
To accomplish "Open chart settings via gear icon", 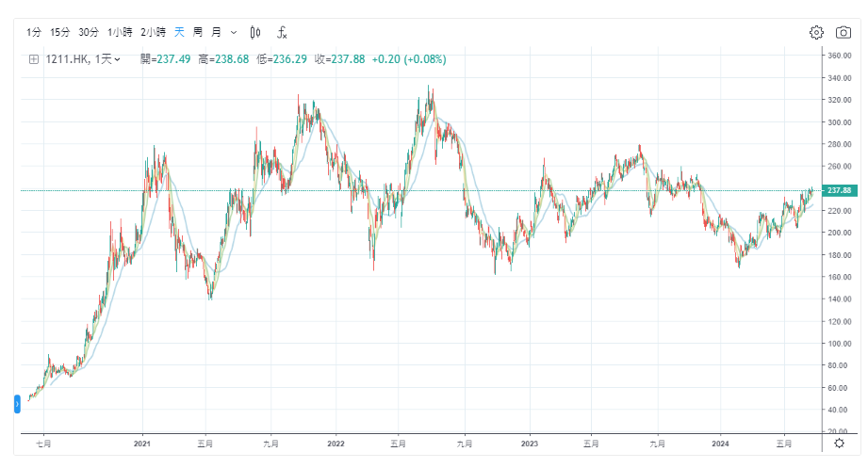I will 816,32.
